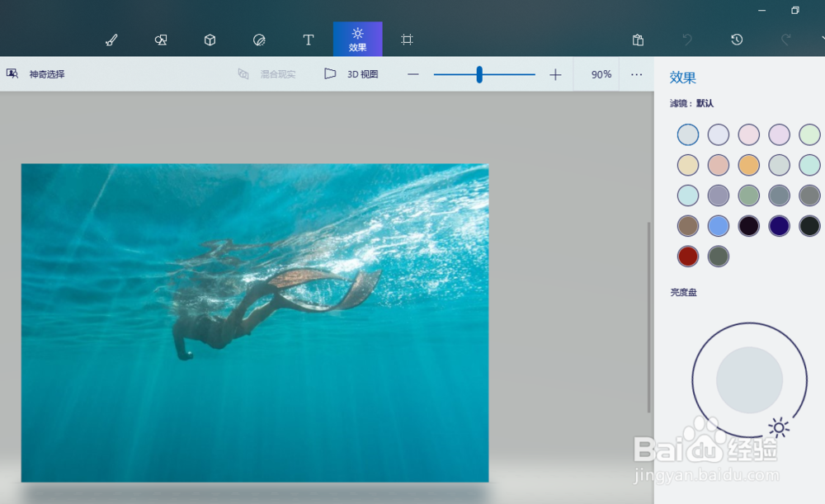Click the canvas vertical scrollbar
This screenshot has height=504, width=825.
point(648,318)
